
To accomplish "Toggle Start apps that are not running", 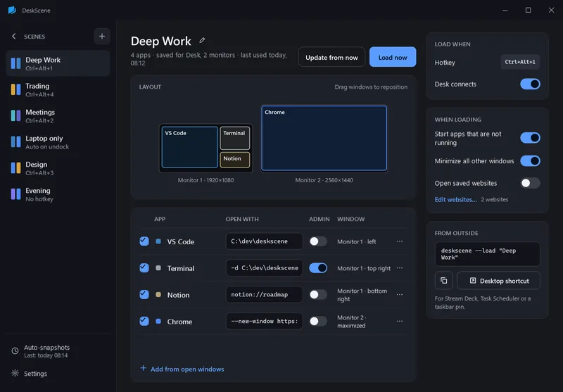I will (530, 138).
